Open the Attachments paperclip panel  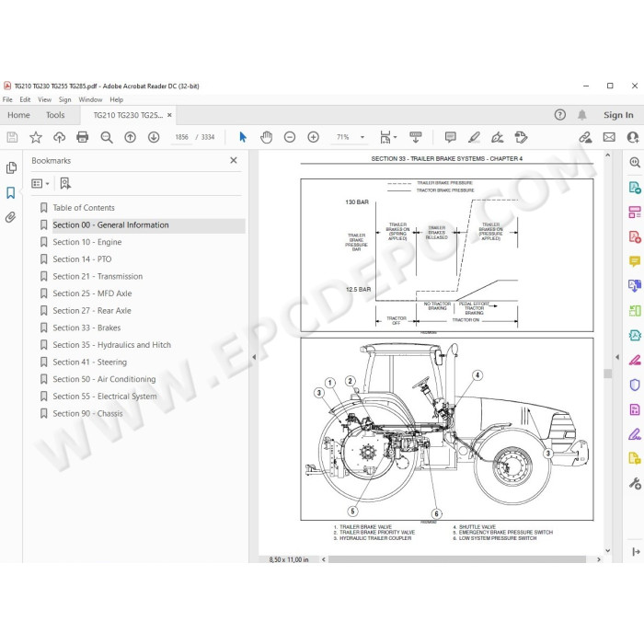point(11,217)
